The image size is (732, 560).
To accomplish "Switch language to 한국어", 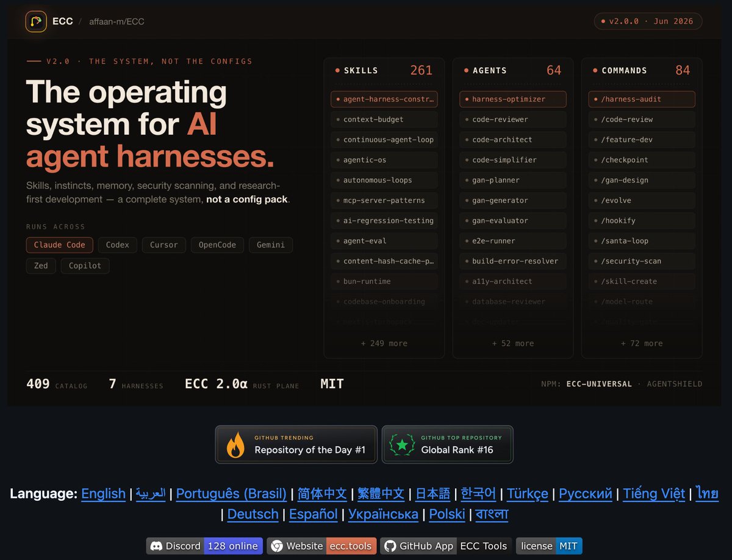I will [x=478, y=494].
